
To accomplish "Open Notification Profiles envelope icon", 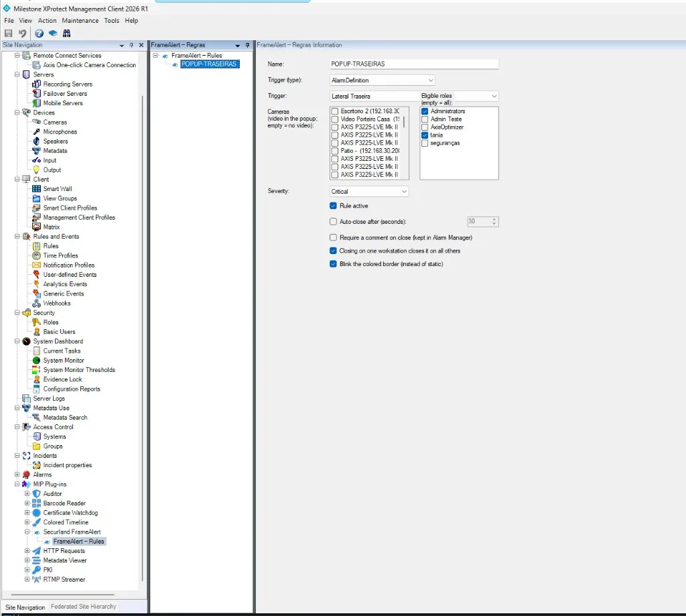I will (x=37, y=265).
